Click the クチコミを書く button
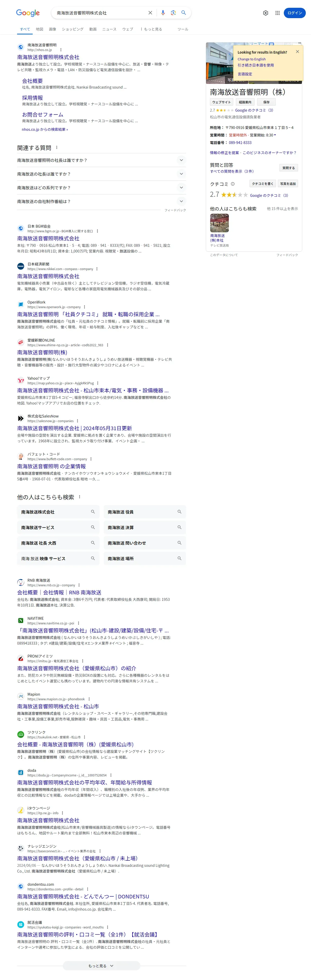The height and width of the screenshot is (980, 311). tap(262, 184)
